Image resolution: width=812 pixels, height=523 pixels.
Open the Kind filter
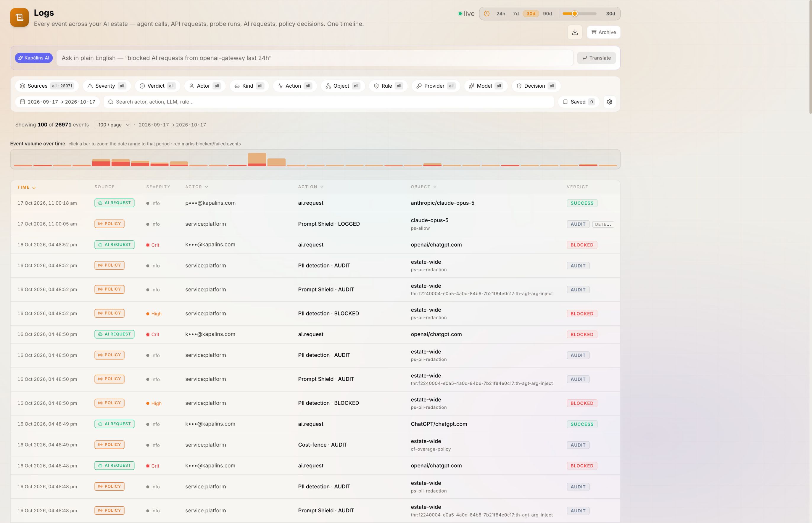[x=249, y=86]
